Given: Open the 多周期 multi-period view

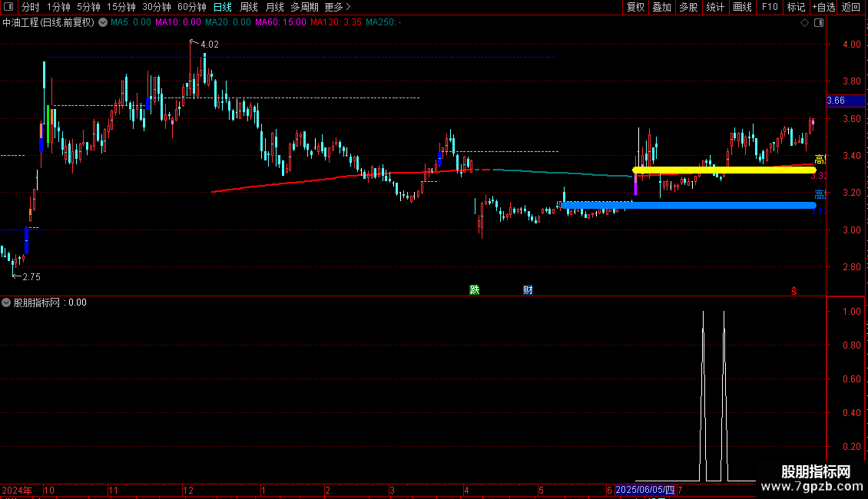Looking at the screenshot, I should 304,7.
